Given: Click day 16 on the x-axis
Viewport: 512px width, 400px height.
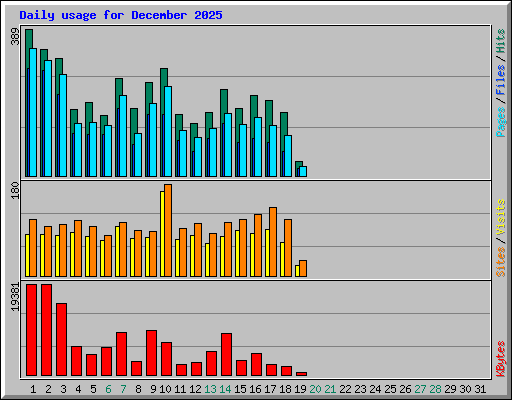Looking at the screenshot, I should [x=255, y=389].
